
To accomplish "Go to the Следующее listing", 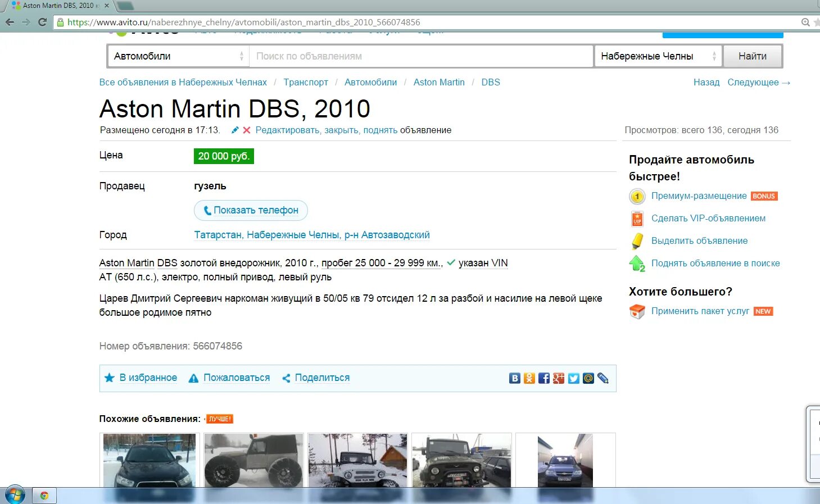I will [759, 82].
